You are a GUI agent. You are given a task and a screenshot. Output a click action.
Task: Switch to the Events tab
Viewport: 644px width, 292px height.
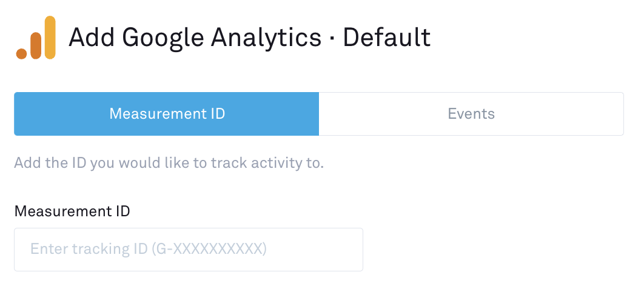471,114
